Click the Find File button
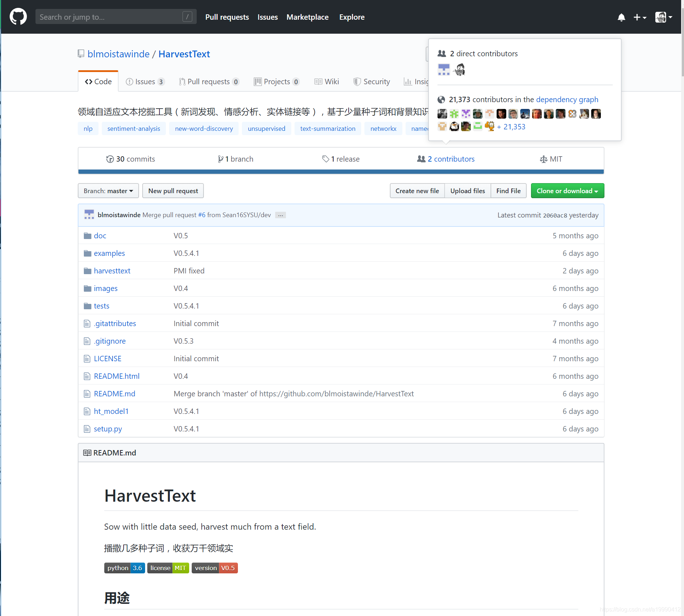Viewport: 684px width, 616px height. (508, 191)
